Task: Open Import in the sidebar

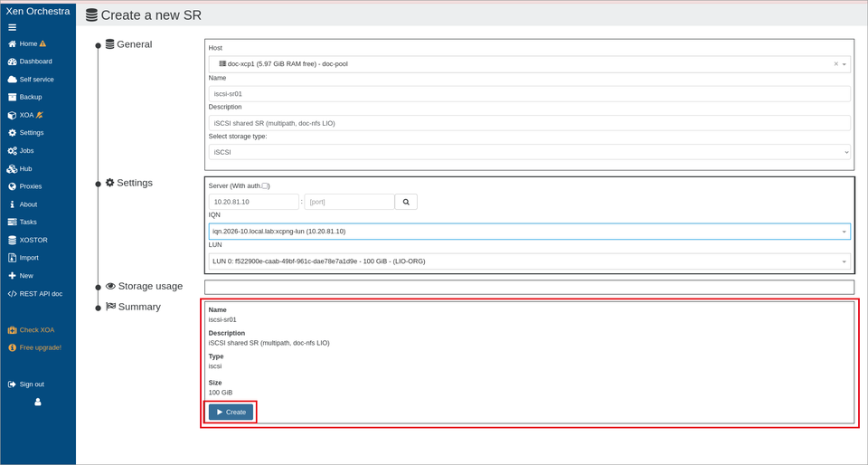Action: tap(29, 258)
